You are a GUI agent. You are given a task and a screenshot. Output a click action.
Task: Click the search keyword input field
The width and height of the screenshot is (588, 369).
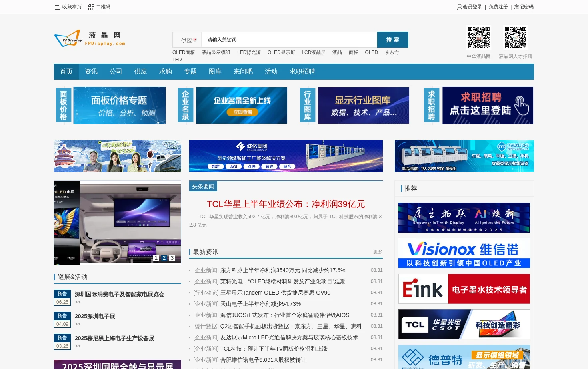click(x=289, y=40)
